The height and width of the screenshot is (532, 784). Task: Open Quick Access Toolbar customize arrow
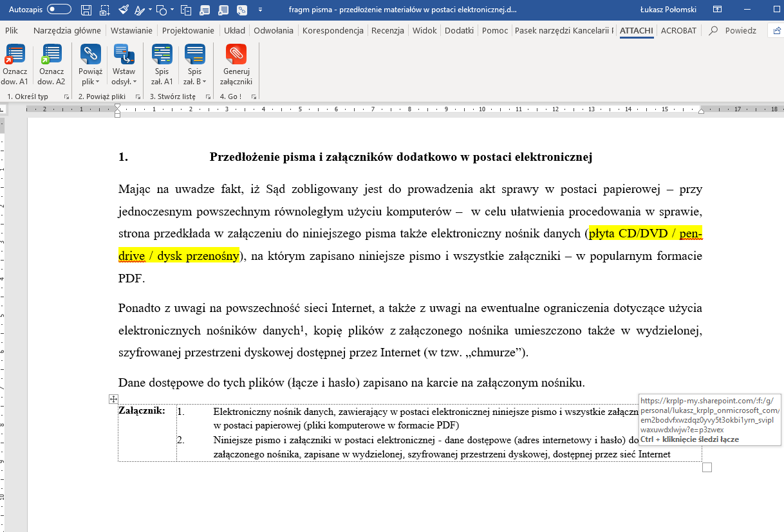tap(260, 10)
